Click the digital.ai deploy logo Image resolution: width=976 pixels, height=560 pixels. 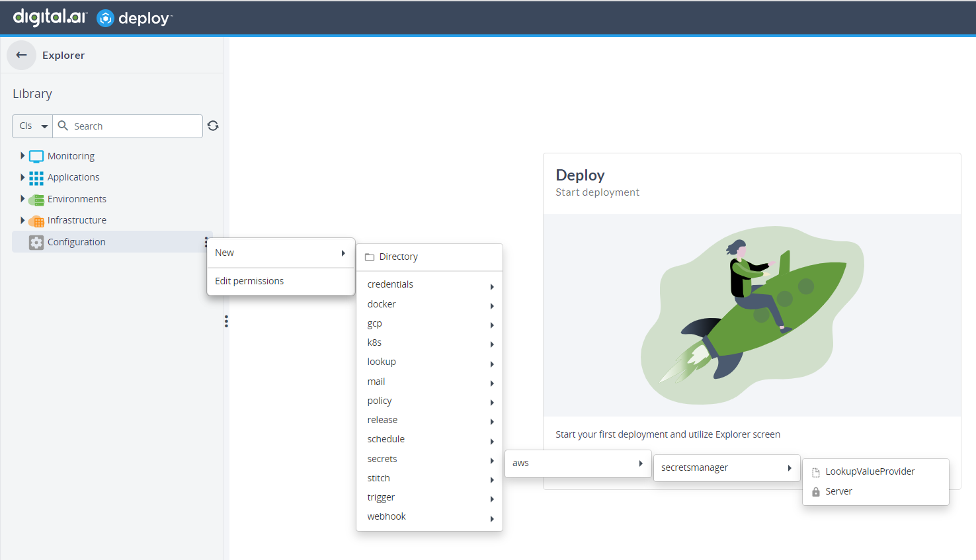point(93,18)
